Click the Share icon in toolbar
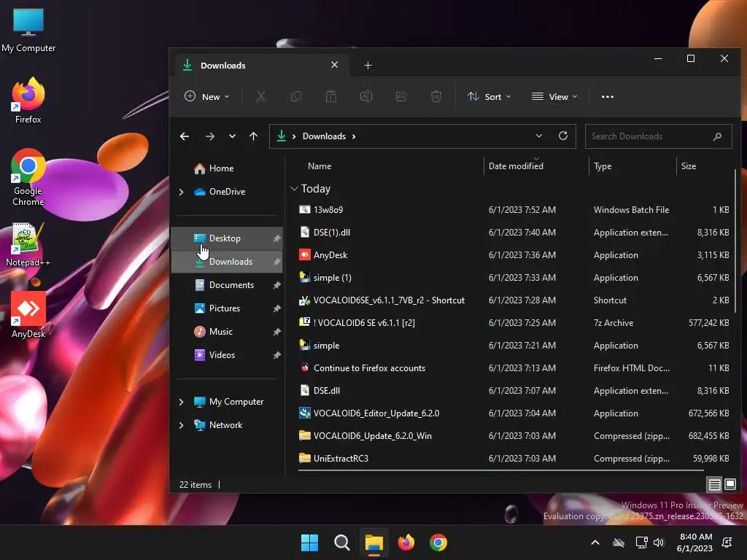747x560 pixels. point(401,97)
